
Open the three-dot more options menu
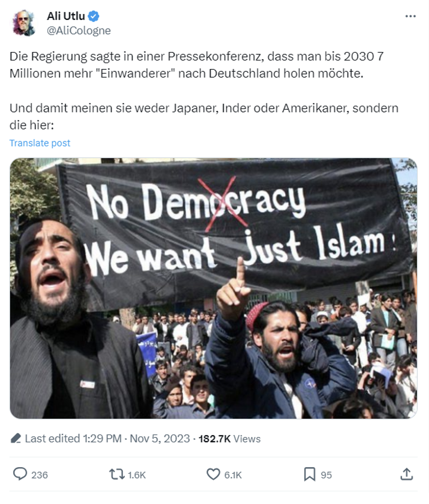tap(410, 16)
